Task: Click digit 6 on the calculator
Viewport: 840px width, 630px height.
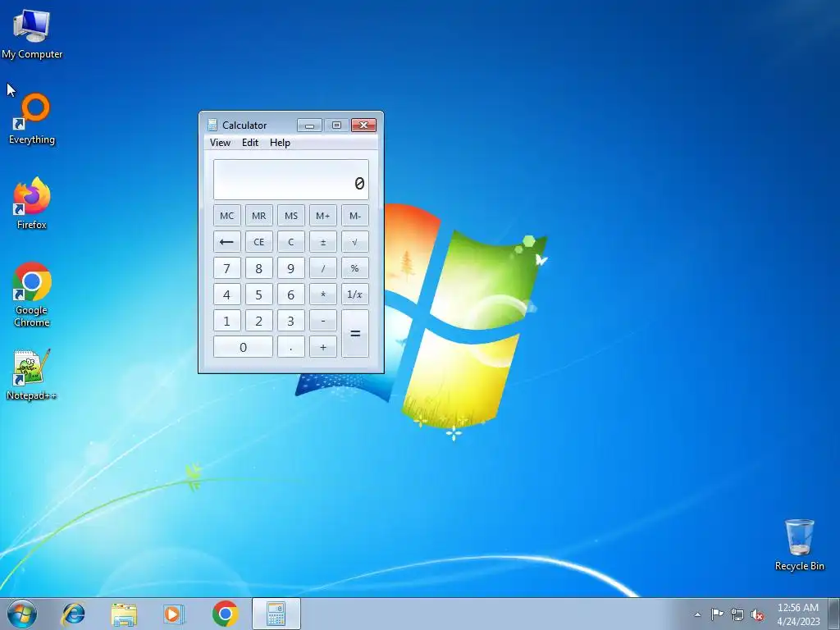Action: point(291,294)
